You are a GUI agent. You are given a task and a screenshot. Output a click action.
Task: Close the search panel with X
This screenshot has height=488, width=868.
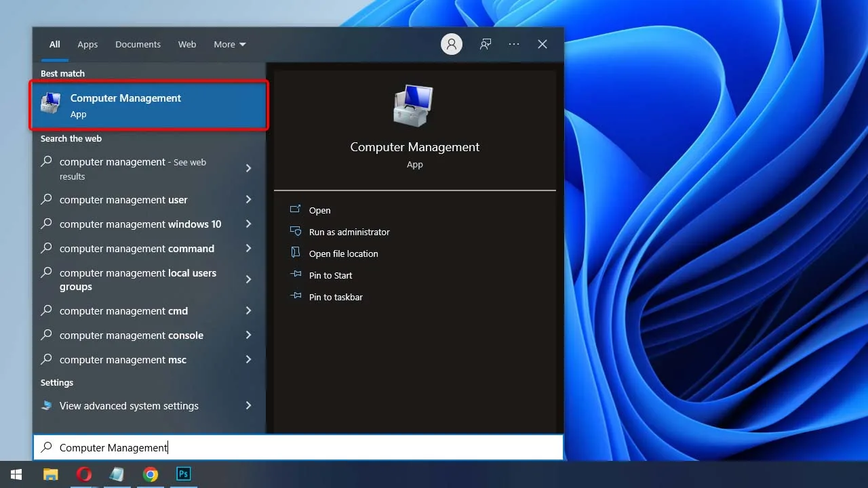pos(542,44)
